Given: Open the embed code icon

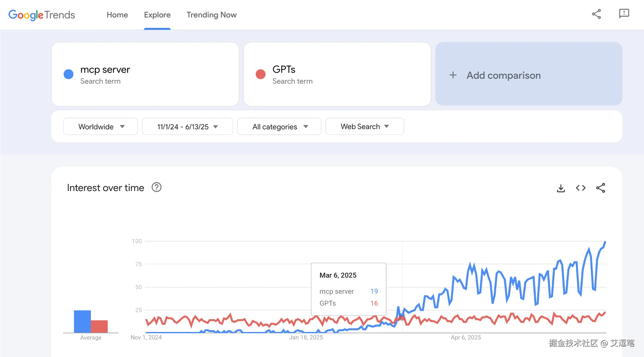Looking at the screenshot, I should pos(580,188).
